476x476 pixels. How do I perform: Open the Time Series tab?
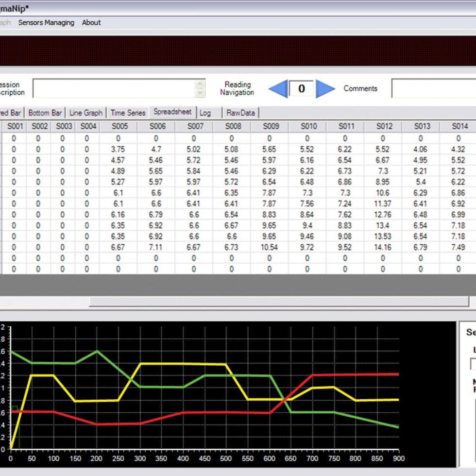(128, 113)
